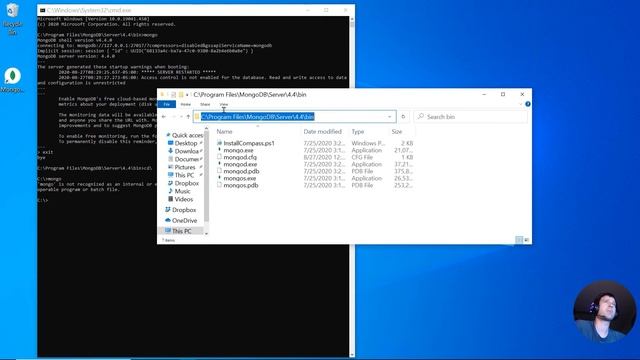Open the View ribbon tab

pos(224,104)
